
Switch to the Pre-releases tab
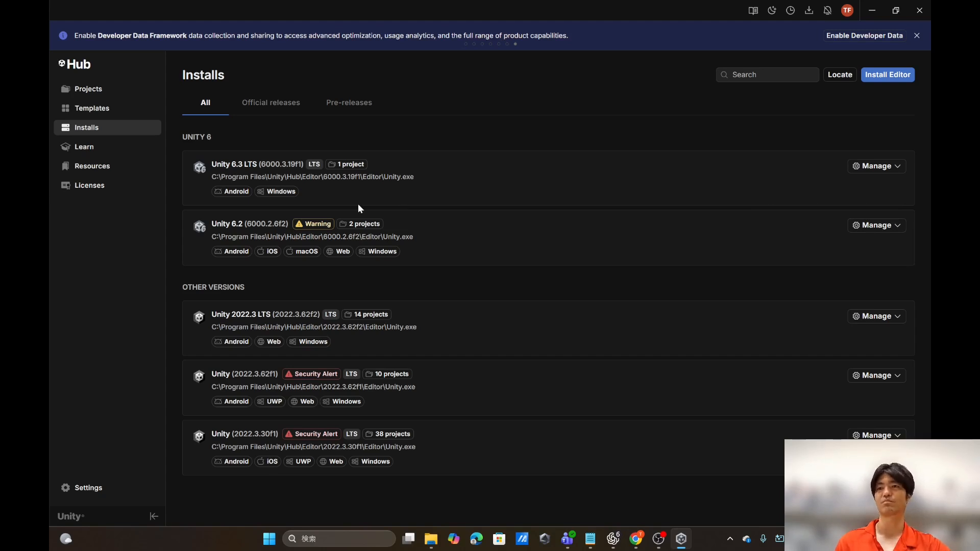pyautogui.click(x=349, y=103)
